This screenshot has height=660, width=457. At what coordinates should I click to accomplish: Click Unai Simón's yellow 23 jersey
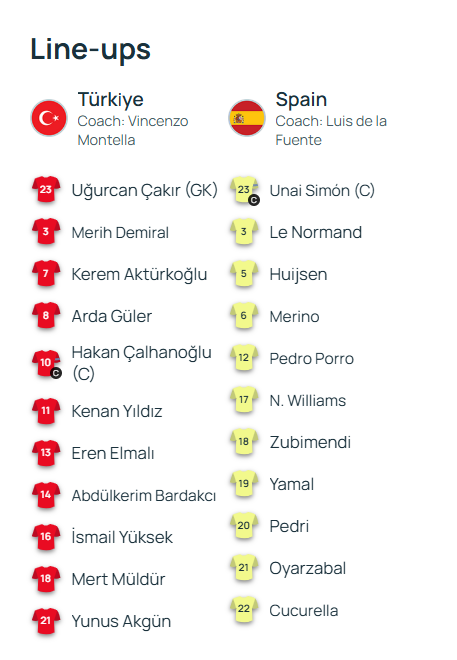pyautogui.click(x=244, y=190)
